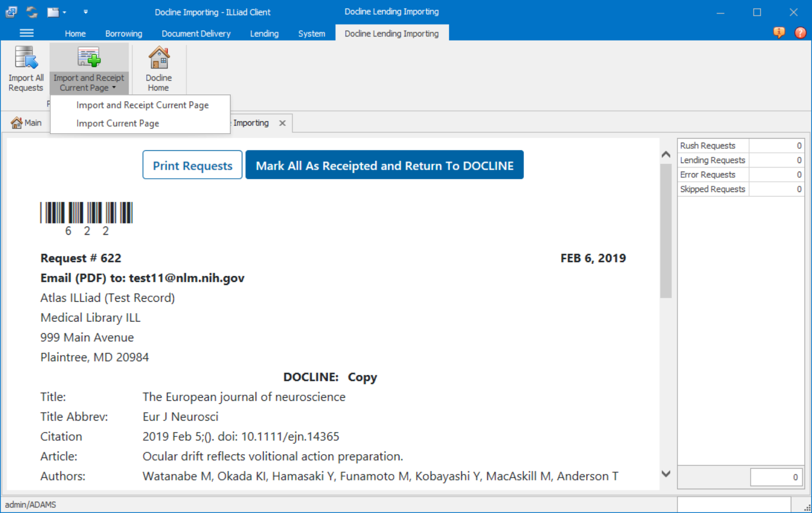Close the Importing tab

pyautogui.click(x=282, y=123)
